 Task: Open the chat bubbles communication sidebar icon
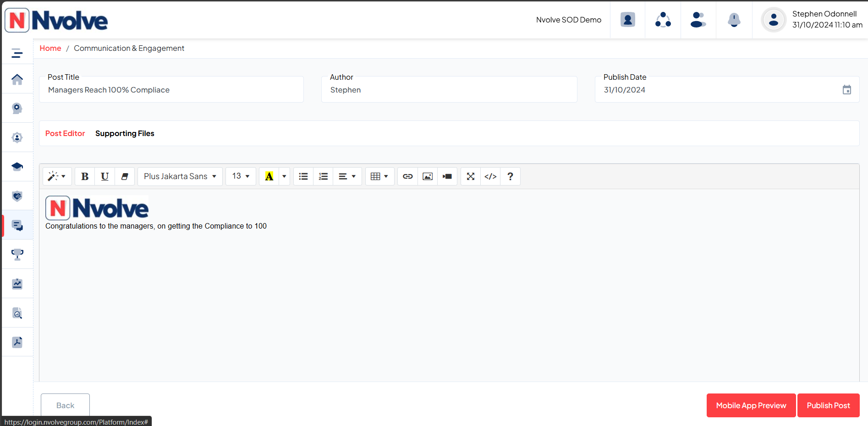tap(17, 225)
